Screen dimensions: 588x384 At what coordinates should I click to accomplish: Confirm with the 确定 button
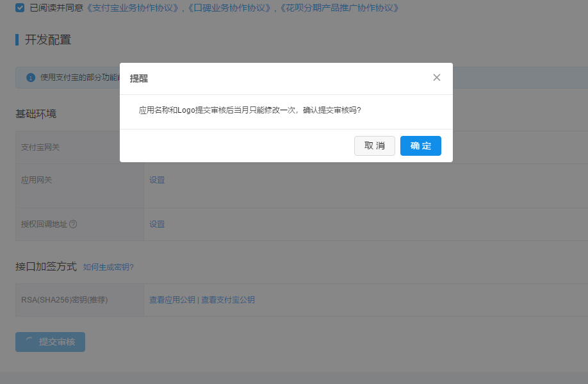coord(420,146)
